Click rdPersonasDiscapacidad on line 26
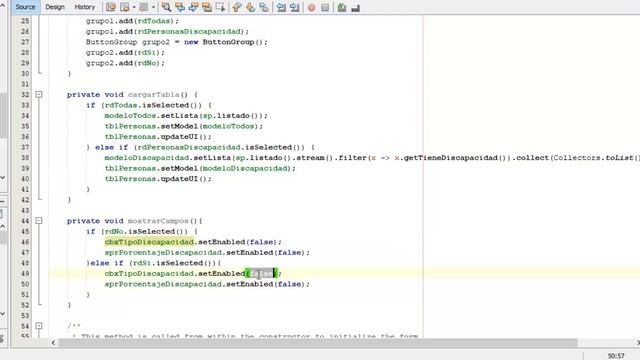The width and height of the screenshot is (640, 360). 189,31
